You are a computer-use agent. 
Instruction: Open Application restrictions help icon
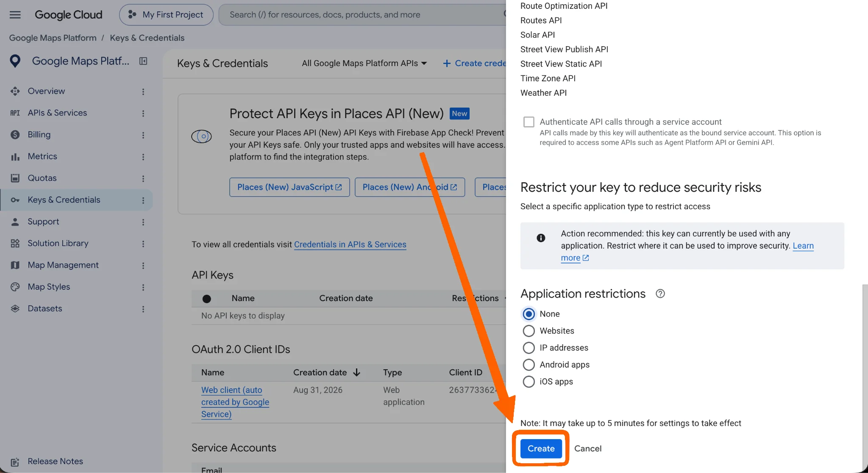pos(660,293)
